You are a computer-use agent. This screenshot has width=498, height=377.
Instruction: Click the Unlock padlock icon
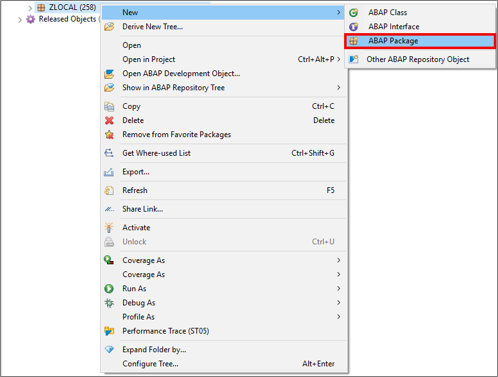(109, 242)
